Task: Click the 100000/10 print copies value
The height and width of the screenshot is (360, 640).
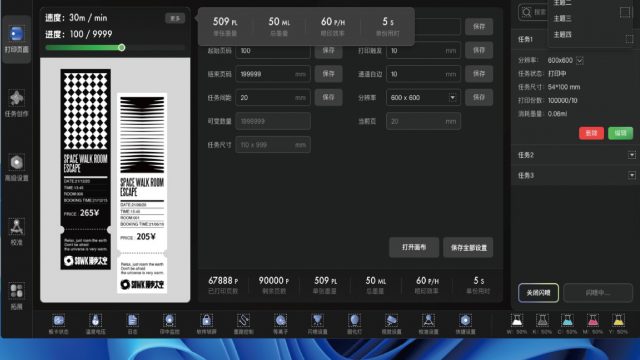Action: 562,100
